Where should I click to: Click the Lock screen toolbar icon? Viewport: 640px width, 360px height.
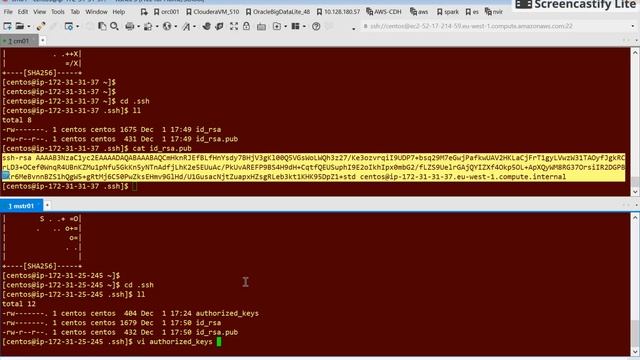(x=246, y=26)
